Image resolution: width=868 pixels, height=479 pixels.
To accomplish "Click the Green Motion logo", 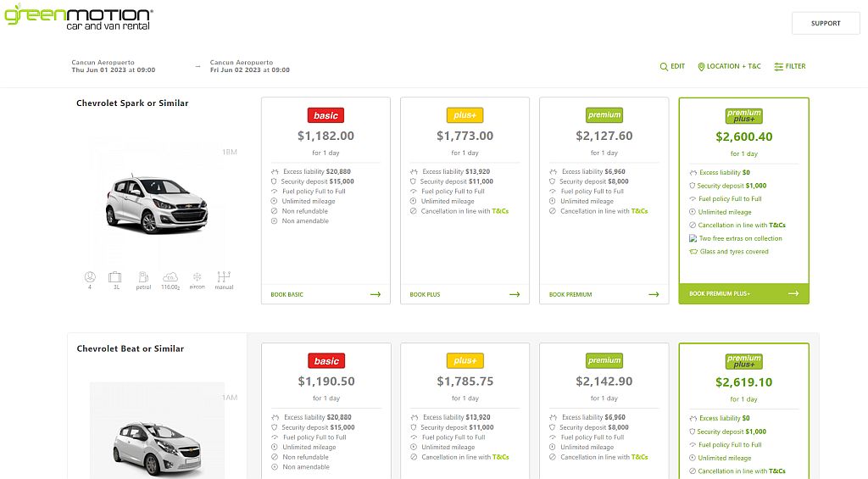I will pyautogui.click(x=79, y=17).
